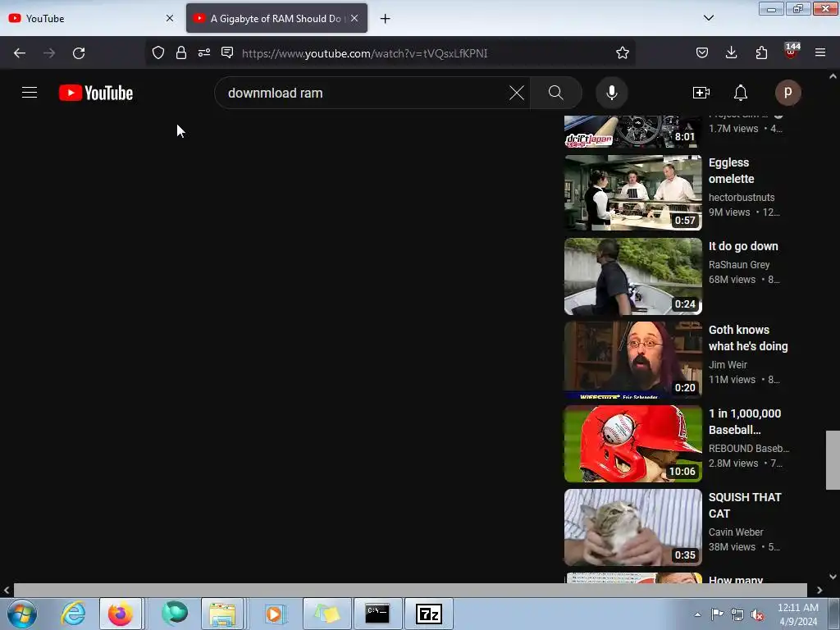Viewport: 840px width, 630px height.
Task: Open the Eggless omelette video thumbnail
Action: pyautogui.click(x=632, y=193)
